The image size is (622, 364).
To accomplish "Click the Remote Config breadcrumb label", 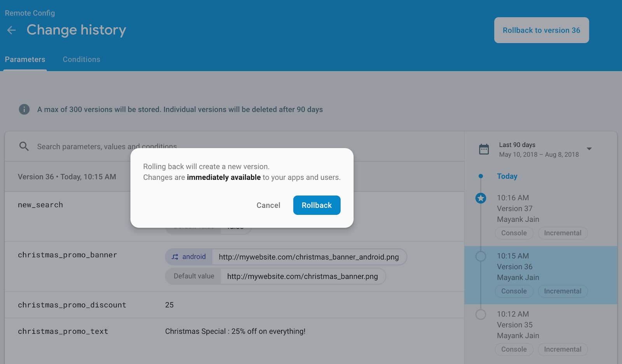I will [30, 13].
